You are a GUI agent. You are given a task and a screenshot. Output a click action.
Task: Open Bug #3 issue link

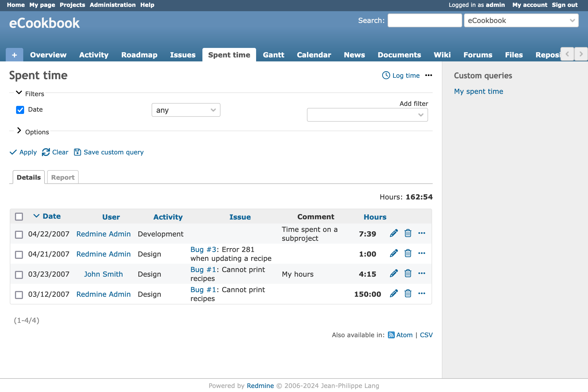point(203,249)
